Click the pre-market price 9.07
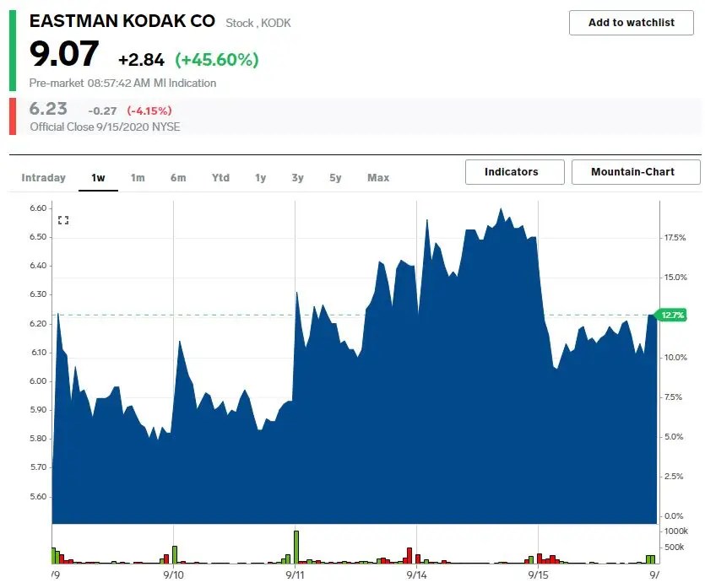 (62, 55)
